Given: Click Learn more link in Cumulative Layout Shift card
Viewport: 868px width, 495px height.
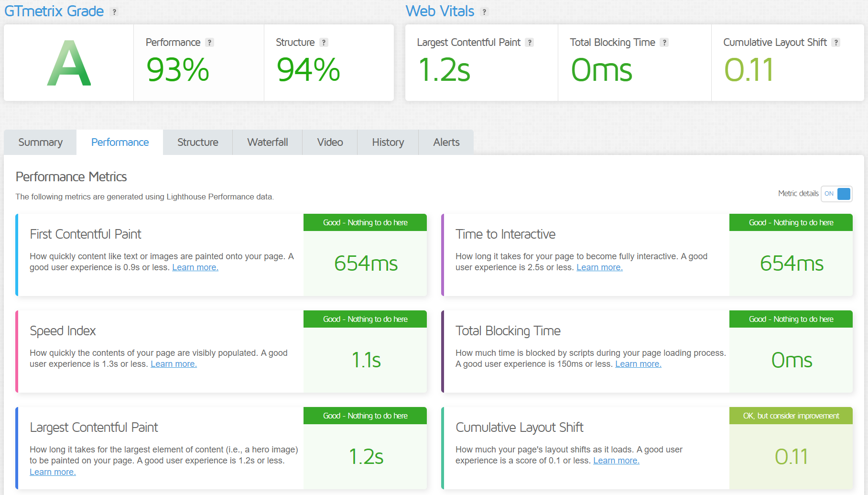Looking at the screenshot, I should point(616,461).
